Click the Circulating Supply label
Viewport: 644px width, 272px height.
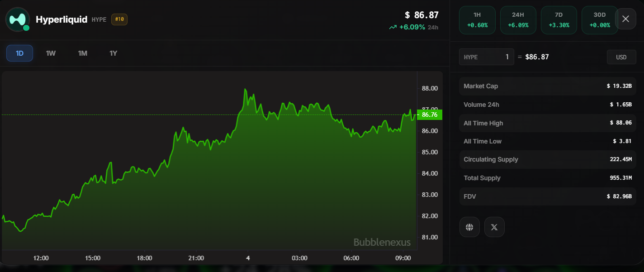point(491,159)
